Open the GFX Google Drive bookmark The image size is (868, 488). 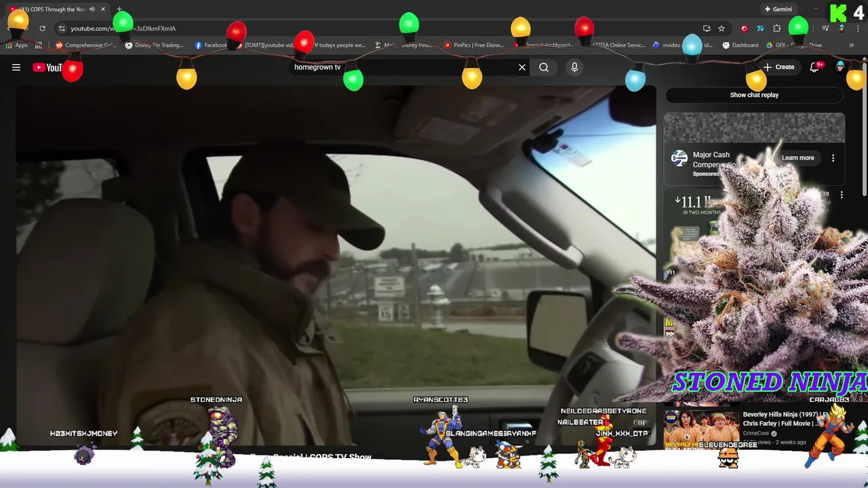tap(794, 45)
